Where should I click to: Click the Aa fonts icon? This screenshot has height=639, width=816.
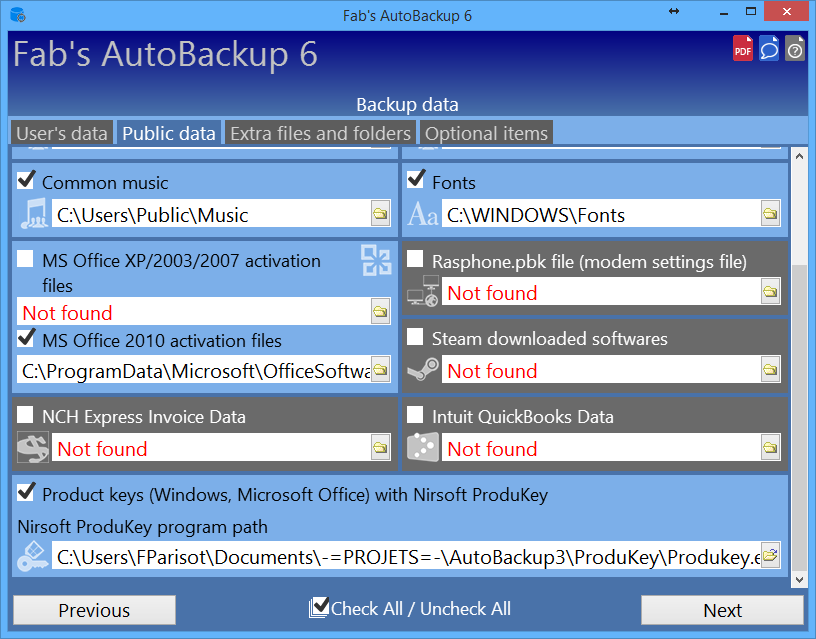[x=423, y=214]
